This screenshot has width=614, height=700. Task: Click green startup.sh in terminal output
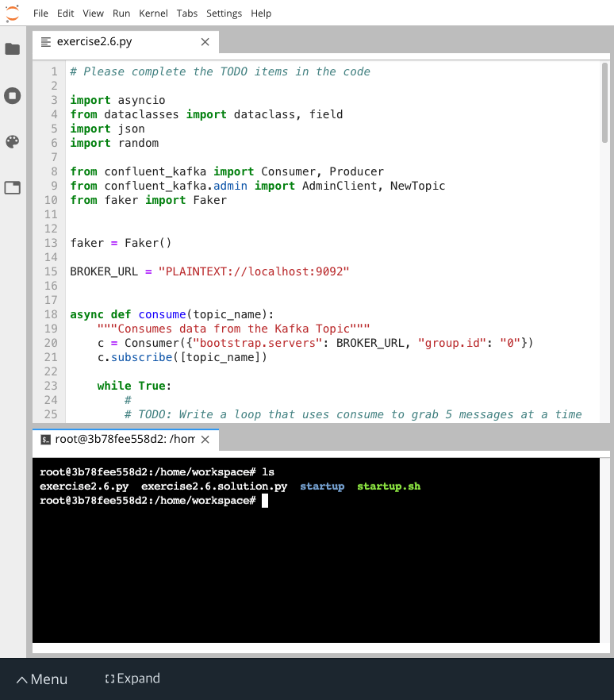[x=389, y=487]
